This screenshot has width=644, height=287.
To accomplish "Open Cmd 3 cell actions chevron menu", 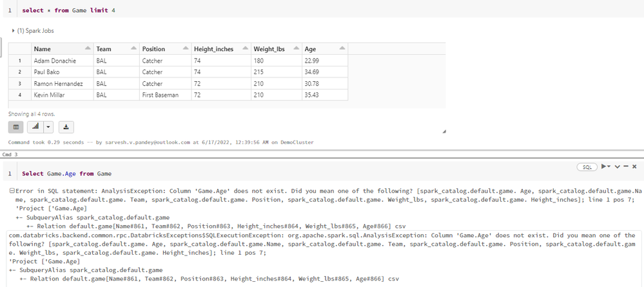I will tap(616, 166).
